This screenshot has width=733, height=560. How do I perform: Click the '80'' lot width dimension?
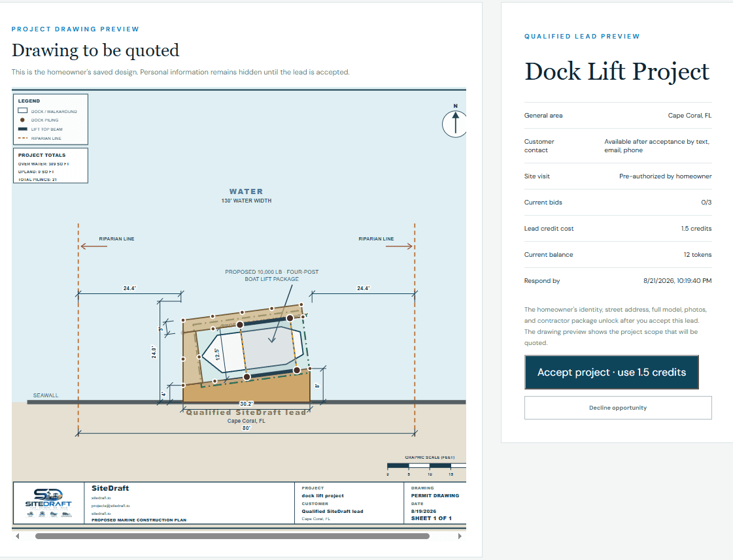click(x=247, y=428)
